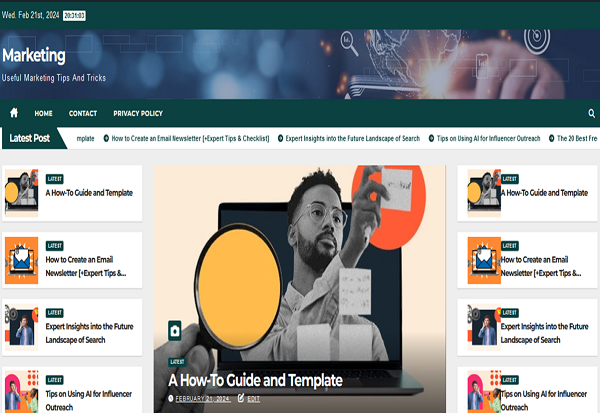Click LATEST tag on featured center post

[177, 362]
